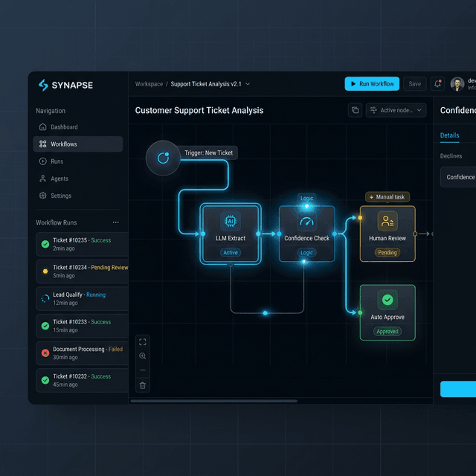Click the Logic tag above Confidence Check
The width and height of the screenshot is (476, 476).
tap(306, 199)
